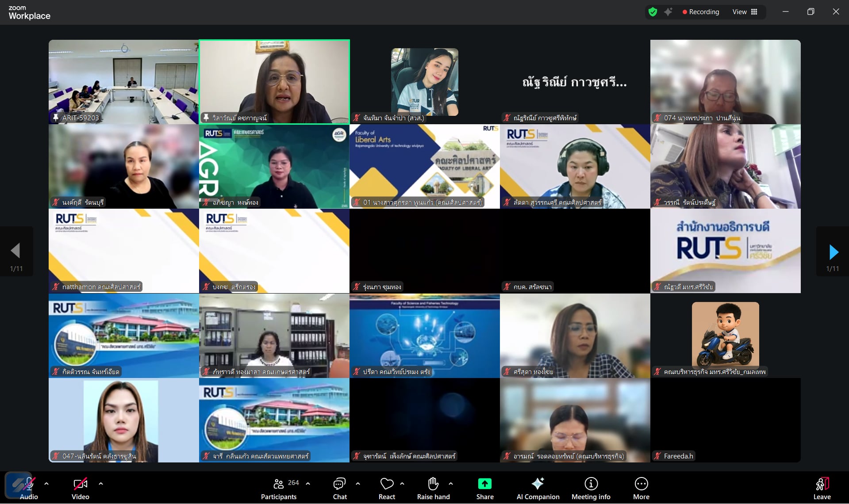This screenshot has height=504, width=849.
Task: Click the green encryption shield icon
Action: tap(653, 12)
